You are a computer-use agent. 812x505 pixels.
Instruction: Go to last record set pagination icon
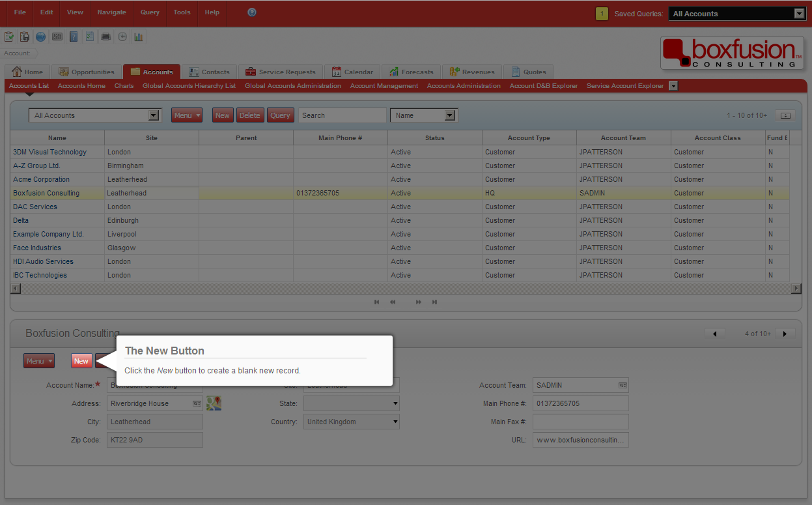(434, 302)
